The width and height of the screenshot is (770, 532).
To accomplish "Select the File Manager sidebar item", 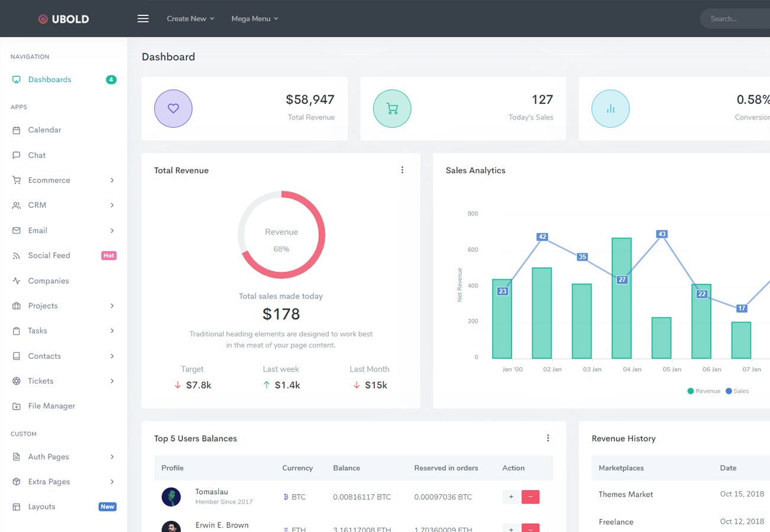I will point(50,406).
